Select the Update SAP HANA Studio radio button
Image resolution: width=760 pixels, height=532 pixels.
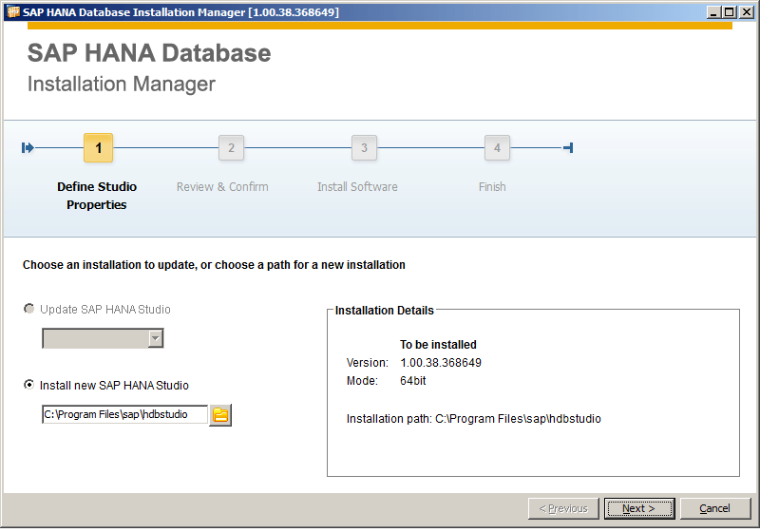(28, 310)
